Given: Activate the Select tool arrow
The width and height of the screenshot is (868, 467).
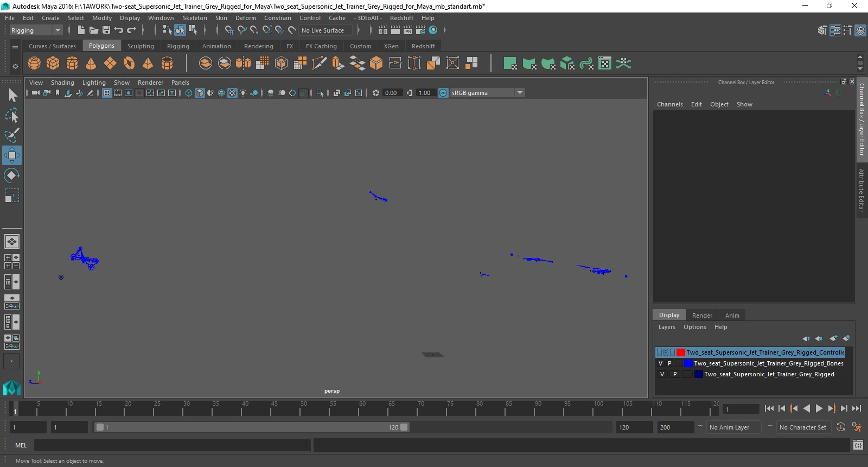Looking at the screenshot, I should [12, 96].
